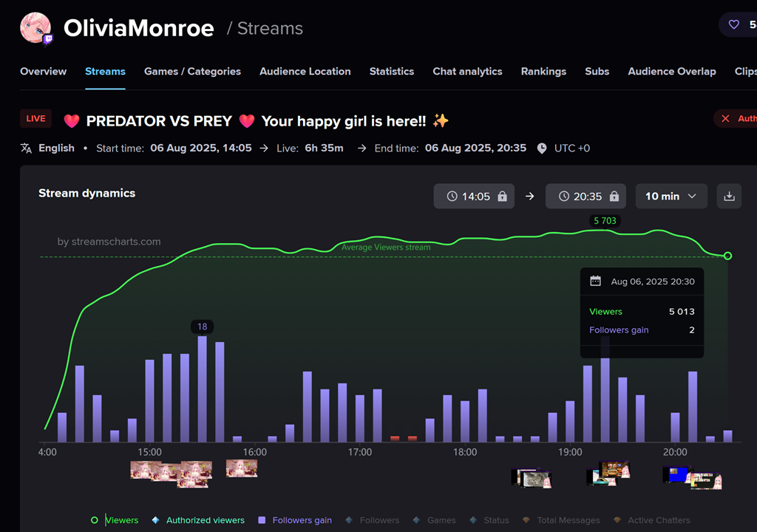Click the calendar icon in the tooltip

(595, 281)
